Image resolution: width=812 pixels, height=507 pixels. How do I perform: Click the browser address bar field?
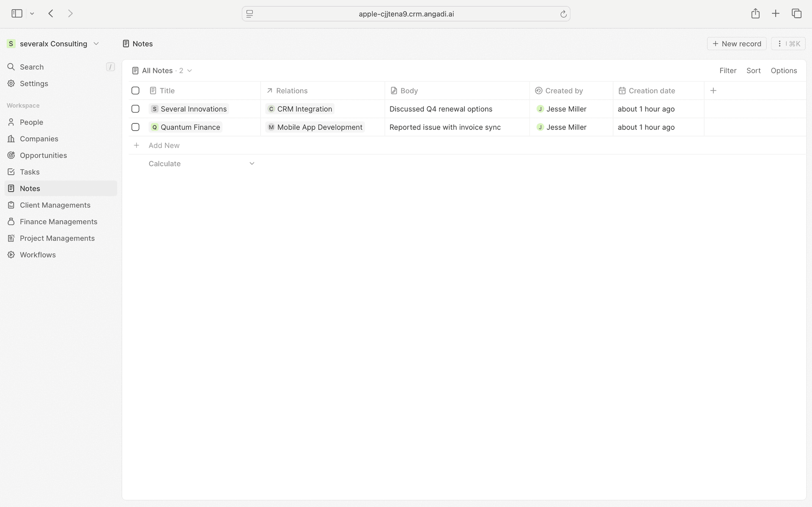[x=406, y=14]
